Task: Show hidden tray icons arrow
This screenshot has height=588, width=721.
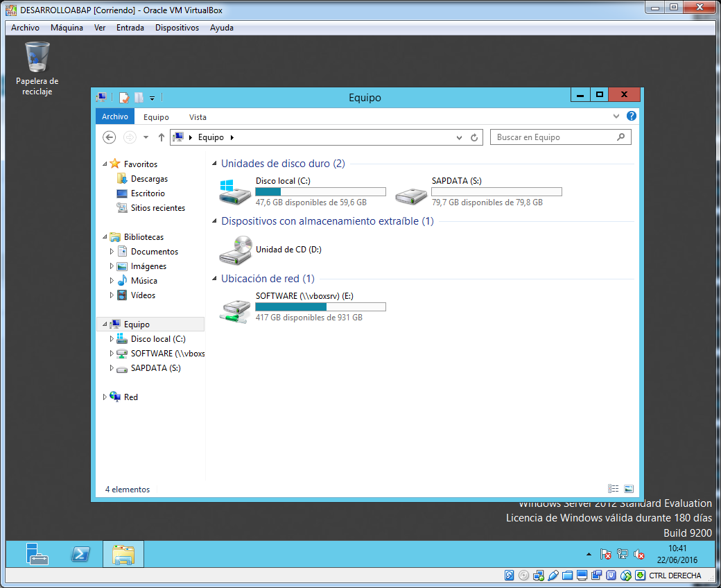Action: tap(589, 555)
